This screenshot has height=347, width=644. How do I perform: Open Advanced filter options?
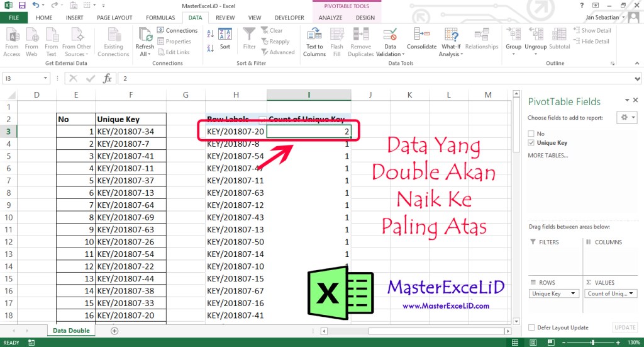pyautogui.click(x=277, y=52)
